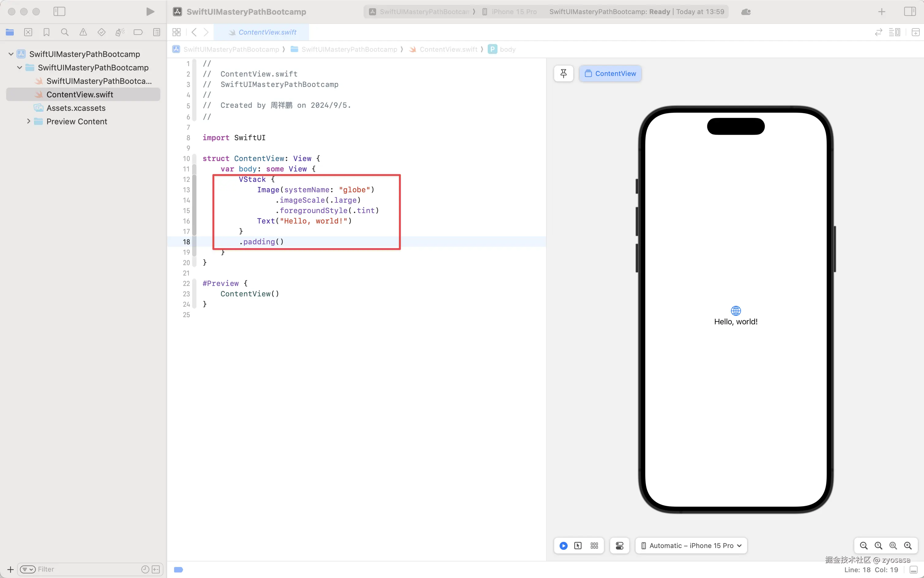Toggle the right inspector panel
This screenshot has height=578, width=924.
coord(910,11)
